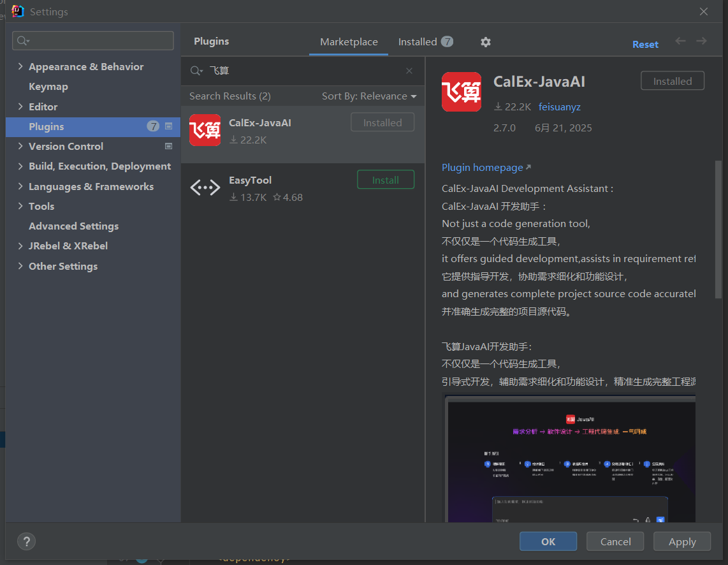Viewport: 728px width, 565px height.
Task: Click the EasyTool star rating 4.68
Action: click(288, 197)
